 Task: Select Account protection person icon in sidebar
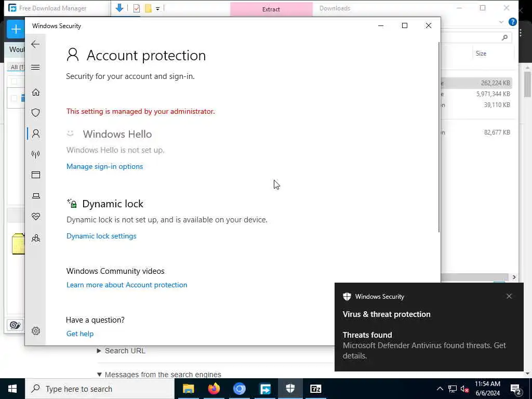coord(36,134)
